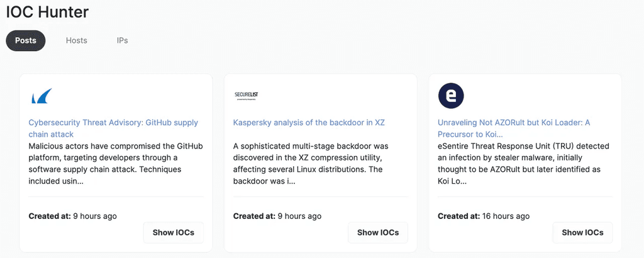Screen dimensions: 644x258
Task: Click the GitHub card's '9 hours ago' timestamp
Action: click(x=95, y=216)
